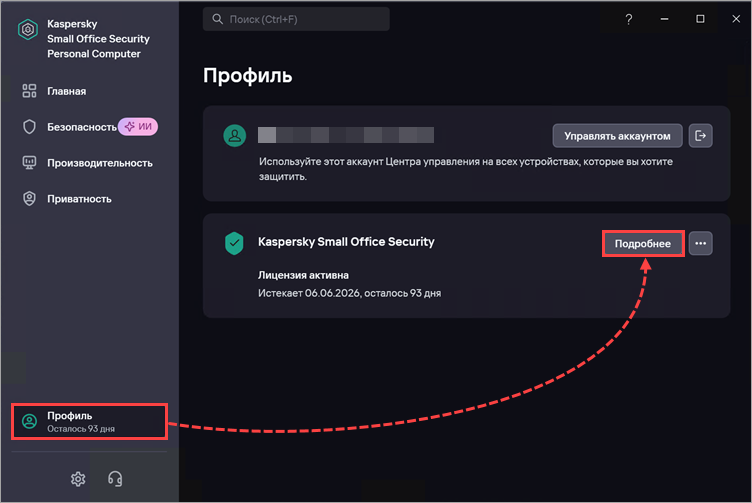Click the Производительность monitor icon
Image resolution: width=752 pixels, height=503 pixels.
click(x=29, y=163)
